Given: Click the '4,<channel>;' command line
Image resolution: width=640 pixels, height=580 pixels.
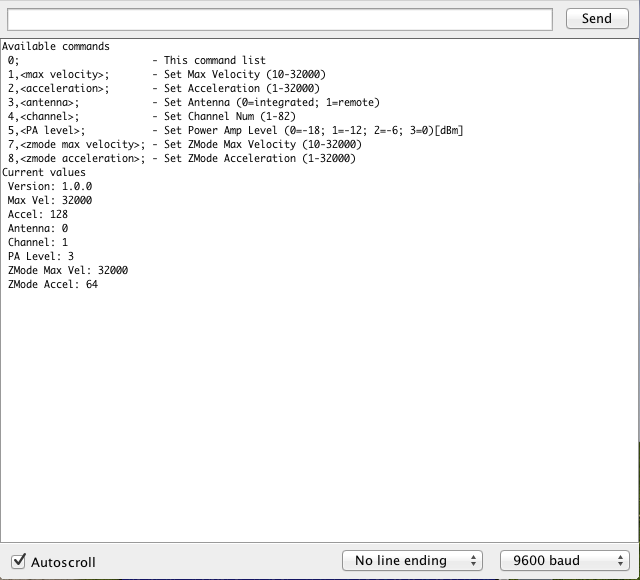Looking at the screenshot, I should pyautogui.click(x=151, y=116).
